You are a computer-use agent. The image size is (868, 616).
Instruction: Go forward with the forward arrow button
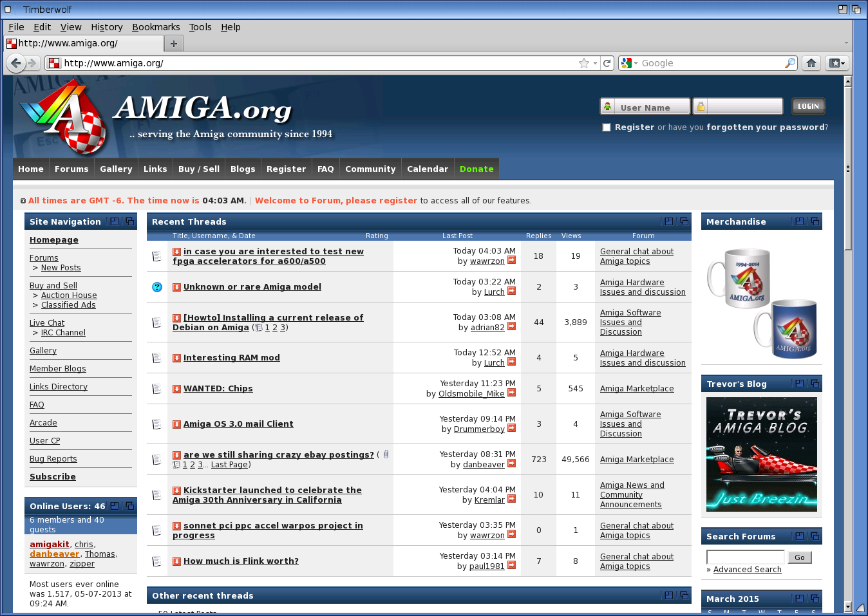tap(32, 63)
